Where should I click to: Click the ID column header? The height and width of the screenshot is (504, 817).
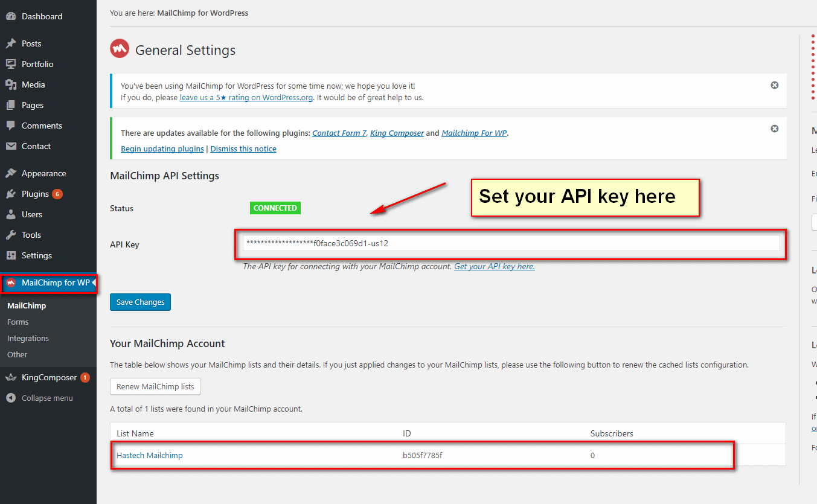[407, 433]
